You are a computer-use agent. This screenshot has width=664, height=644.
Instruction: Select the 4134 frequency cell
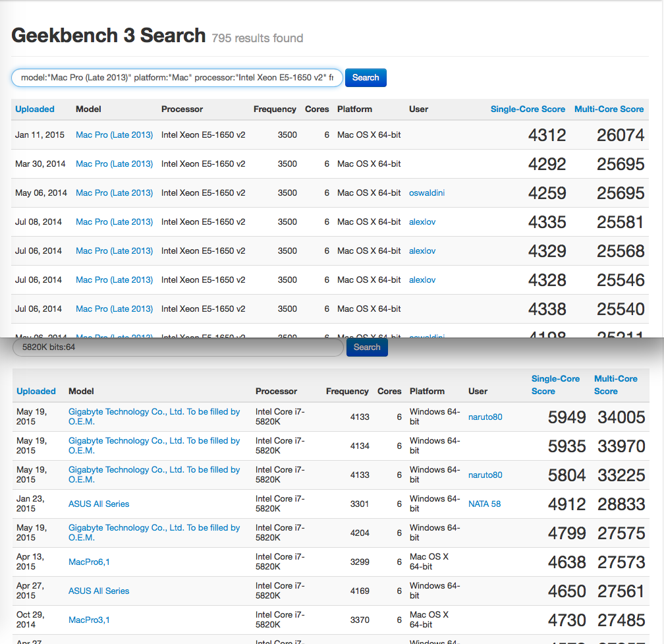click(360, 446)
